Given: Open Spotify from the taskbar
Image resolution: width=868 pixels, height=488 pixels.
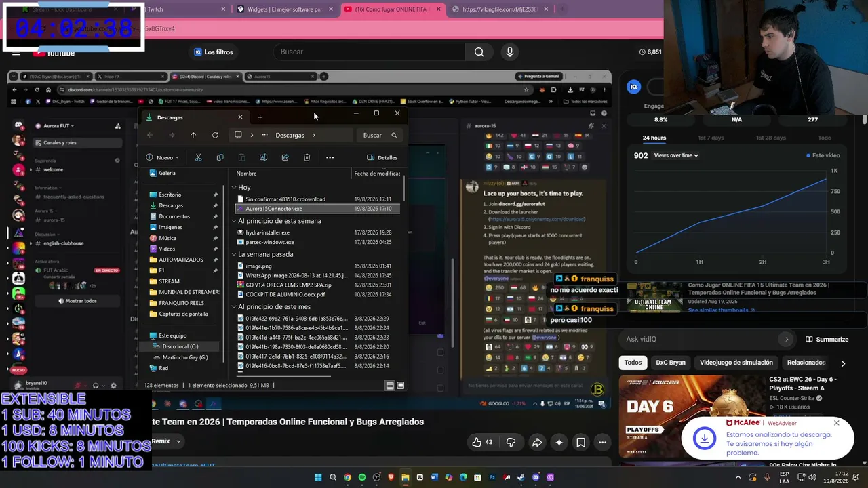Looking at the screenshot, I should point(362,477).
